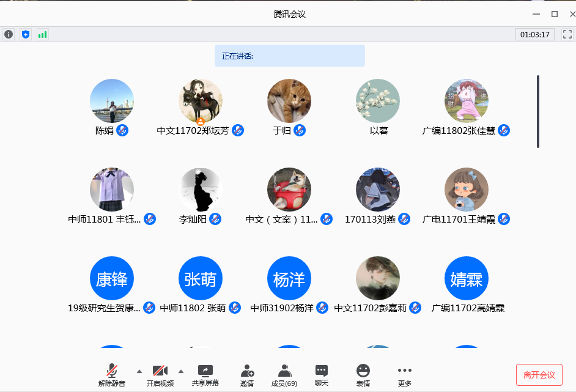Unmute microphone with 解除静音
The image size is (576, 392).
(112, 375)
